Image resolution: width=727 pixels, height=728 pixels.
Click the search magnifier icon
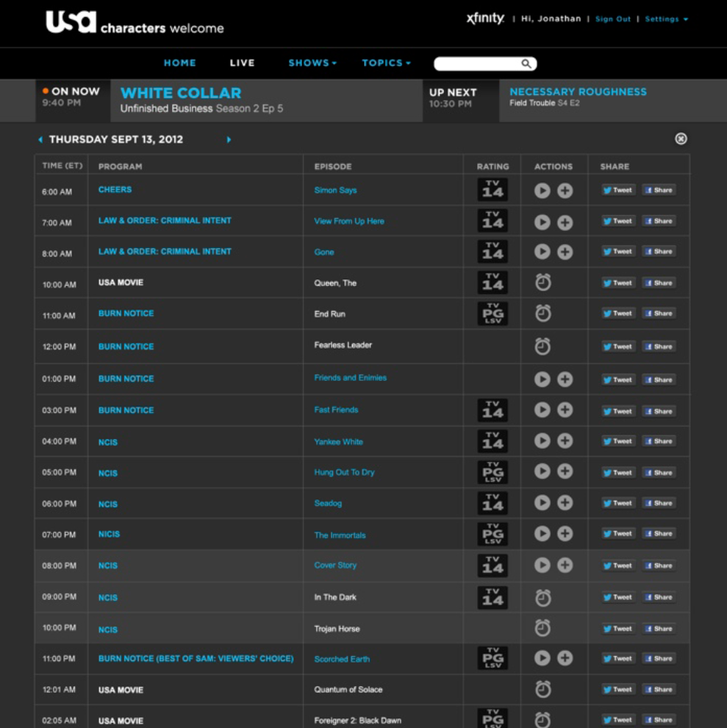pyautogui.click(x=526, y=63)
